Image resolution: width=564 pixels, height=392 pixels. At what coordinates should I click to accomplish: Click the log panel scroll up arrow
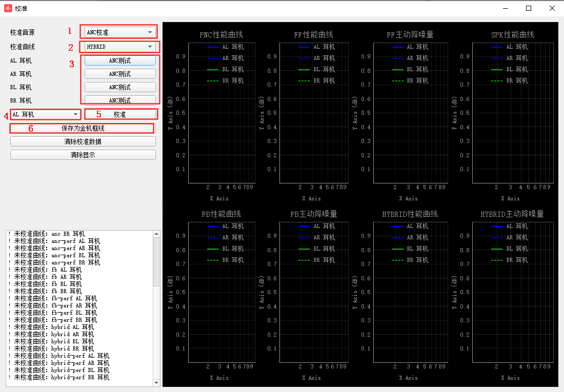tap(156, 234)
